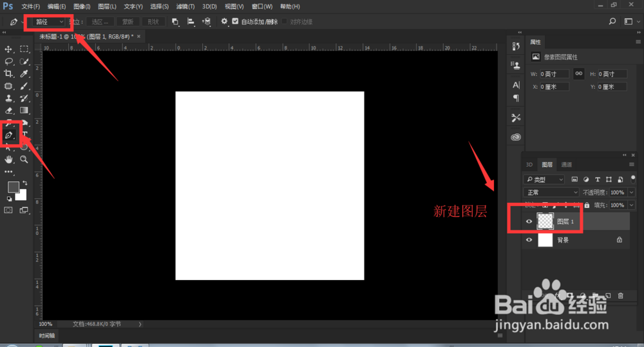
Task: Open the Character panel icon
Action: (x=516, y=85)
